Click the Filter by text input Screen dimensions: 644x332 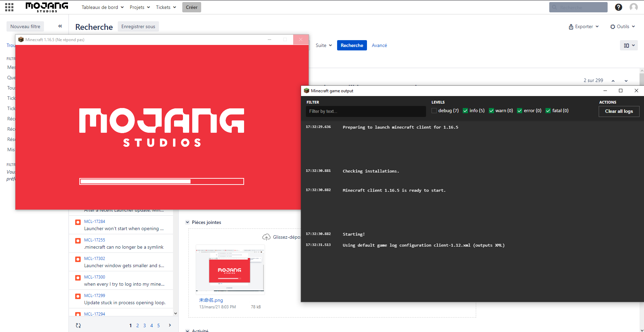click(366, 111)
